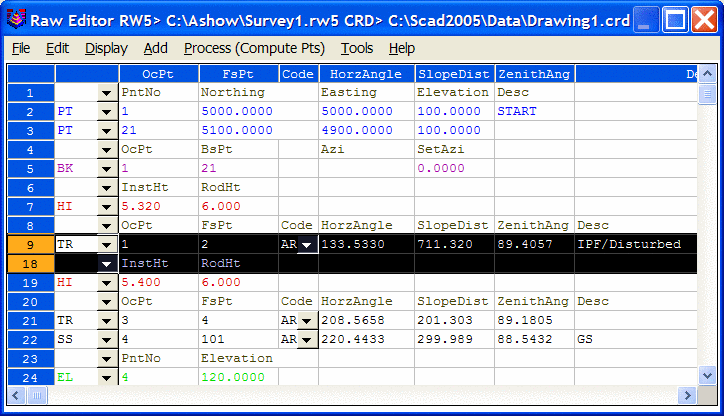
Task: Expand the TR type dropdown in row 9
Action: point(107,244)
